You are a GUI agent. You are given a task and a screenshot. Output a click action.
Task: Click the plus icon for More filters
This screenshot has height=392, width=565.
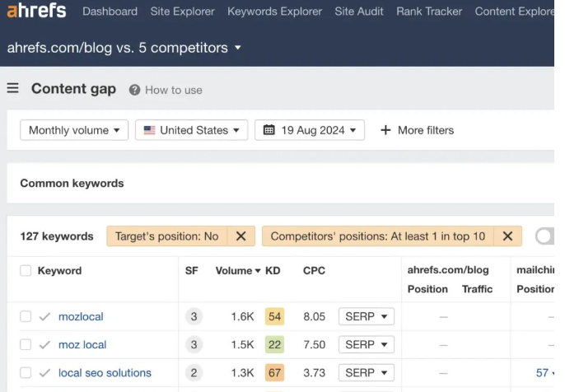(x=385, y=130)
